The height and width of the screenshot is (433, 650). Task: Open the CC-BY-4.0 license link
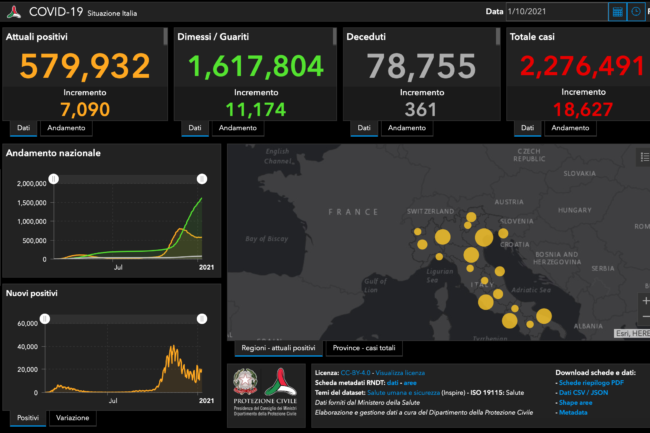pyautogui.click(x=355, y=373)
